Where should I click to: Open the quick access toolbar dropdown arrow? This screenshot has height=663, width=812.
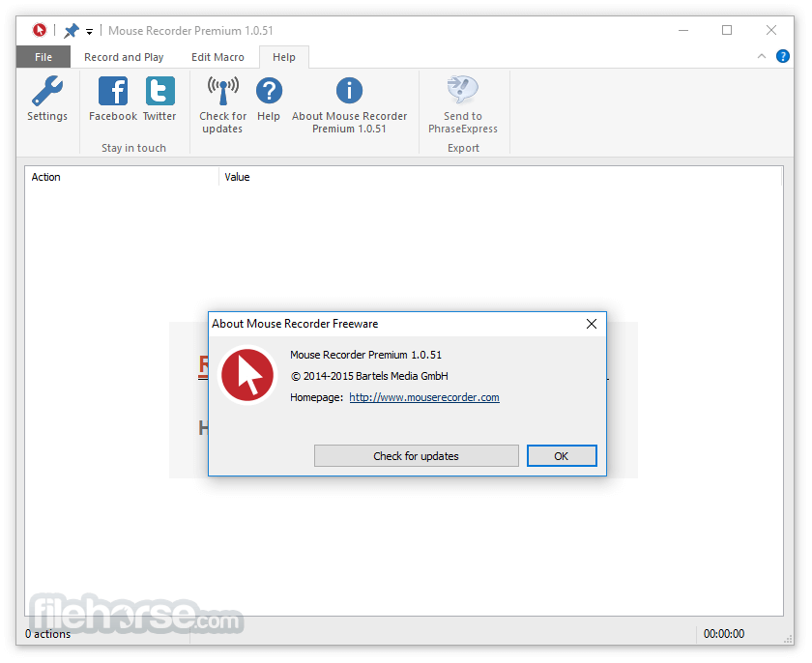[89, 32]
